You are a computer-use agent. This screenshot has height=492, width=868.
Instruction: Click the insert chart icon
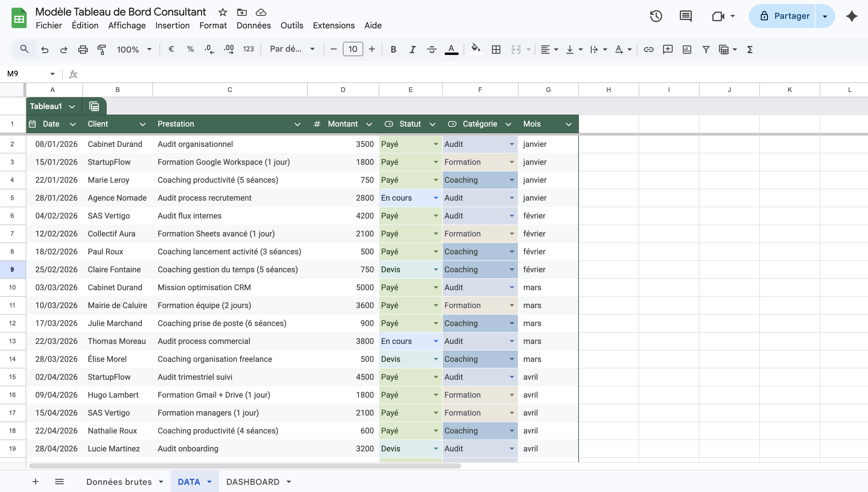coord(686,49)
